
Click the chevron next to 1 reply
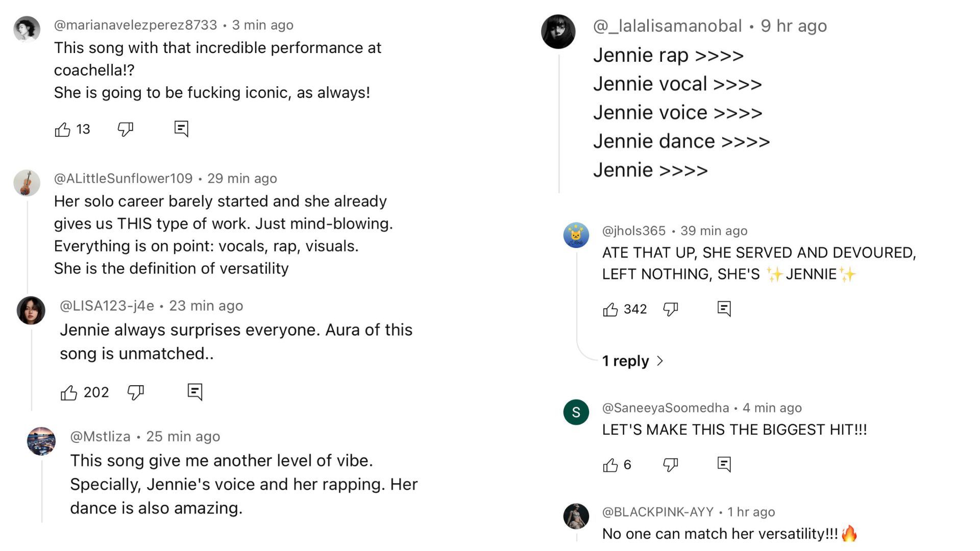pos(660,361)
